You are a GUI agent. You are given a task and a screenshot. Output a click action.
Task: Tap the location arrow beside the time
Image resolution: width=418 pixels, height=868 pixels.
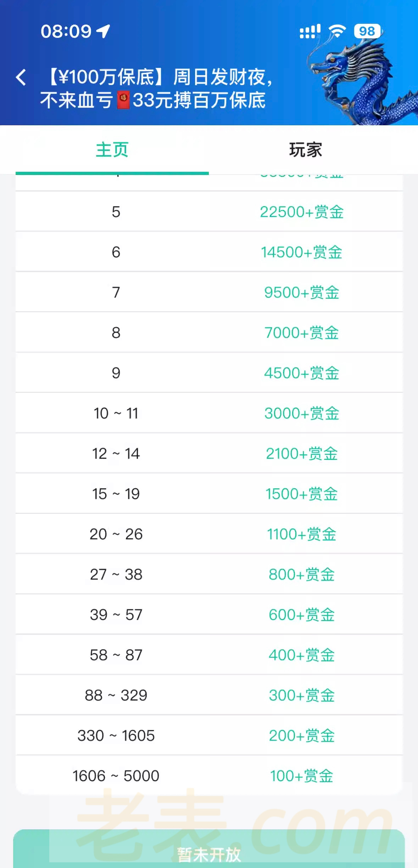tap(103, 31)
